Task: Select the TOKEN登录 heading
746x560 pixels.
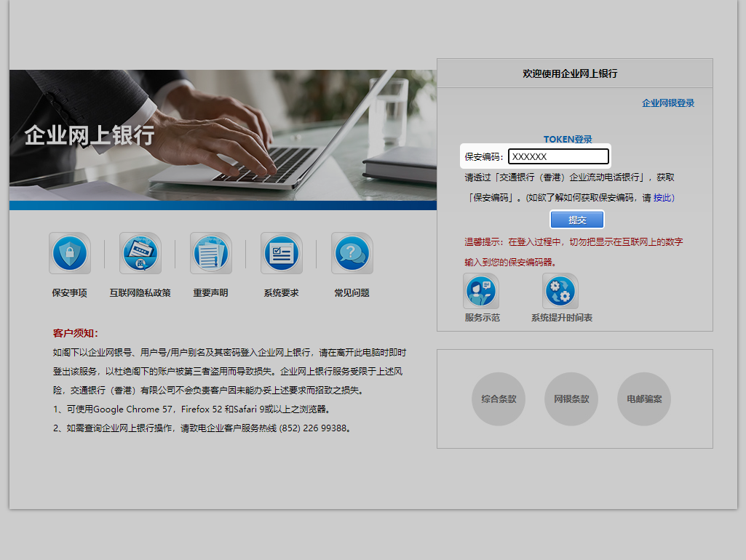Action: coord(568,140)
